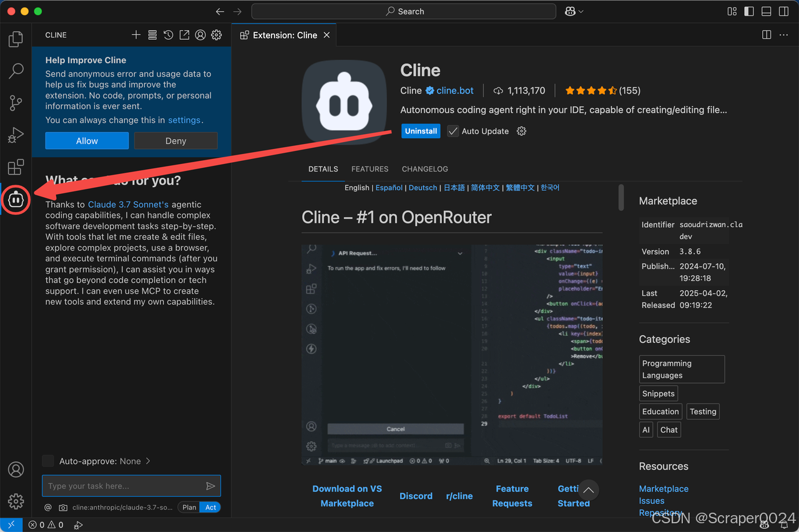Open Cline task history clock icon
The height and width of the screenshot is (532, 799).
pyautogui.click(x=169, y=35)
